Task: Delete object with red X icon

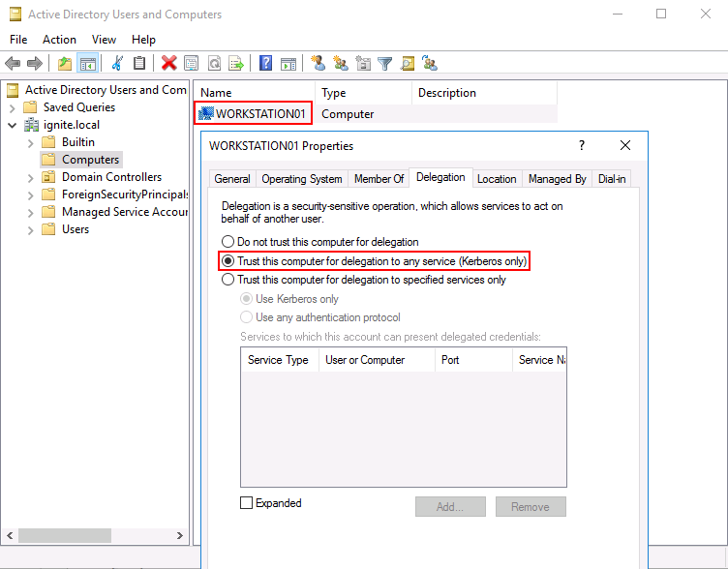Action: click(x=168, y=63)
